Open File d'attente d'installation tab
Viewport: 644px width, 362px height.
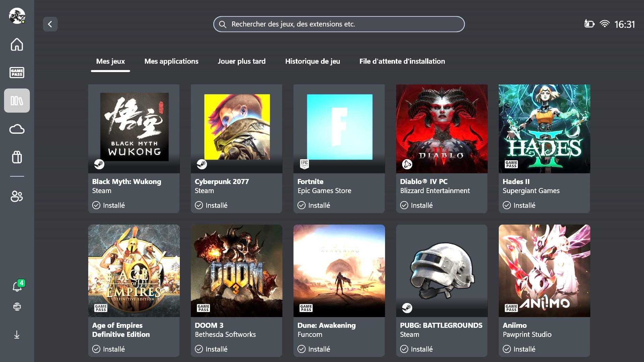tap(402, 61)
